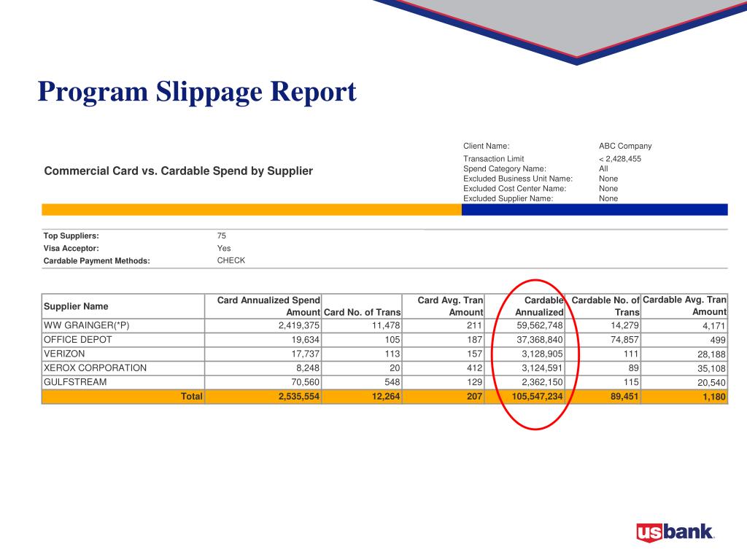Click WW Grainger card transactions 11,478
Image resolution: width=747 pixels, height=560 pixels.
point(386,326)
